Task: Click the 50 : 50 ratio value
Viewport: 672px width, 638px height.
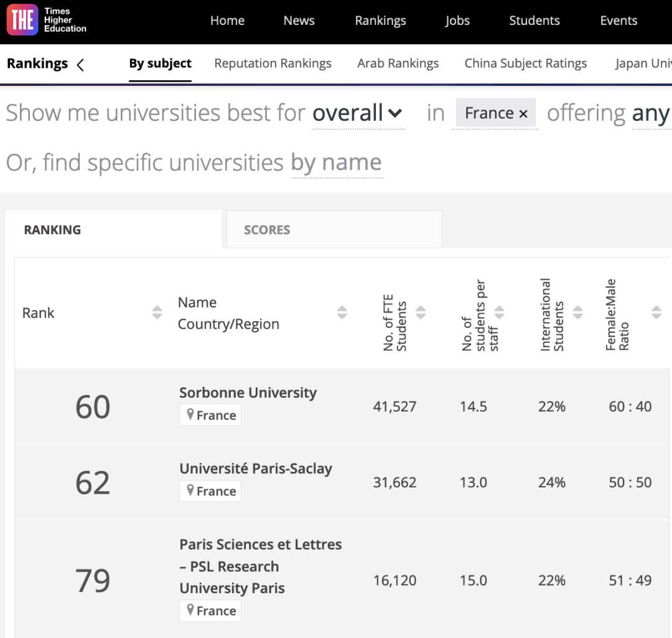Action: pos(630,482)
